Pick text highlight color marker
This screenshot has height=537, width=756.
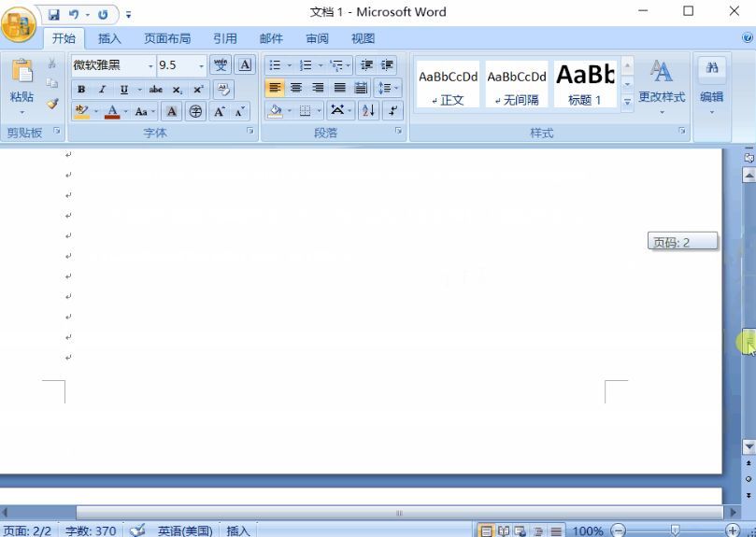point(81,112)
